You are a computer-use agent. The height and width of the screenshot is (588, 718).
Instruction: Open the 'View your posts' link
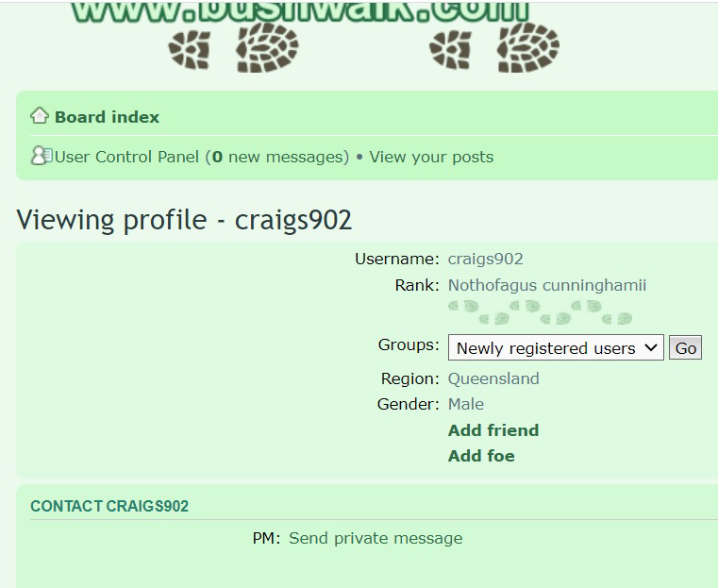431,157
